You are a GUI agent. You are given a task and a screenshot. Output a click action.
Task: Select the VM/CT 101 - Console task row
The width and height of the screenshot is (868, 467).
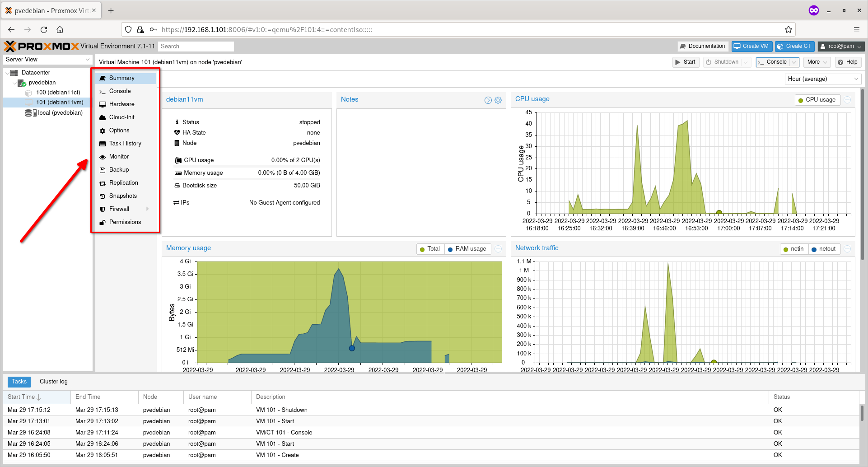(x=431, y=433)
